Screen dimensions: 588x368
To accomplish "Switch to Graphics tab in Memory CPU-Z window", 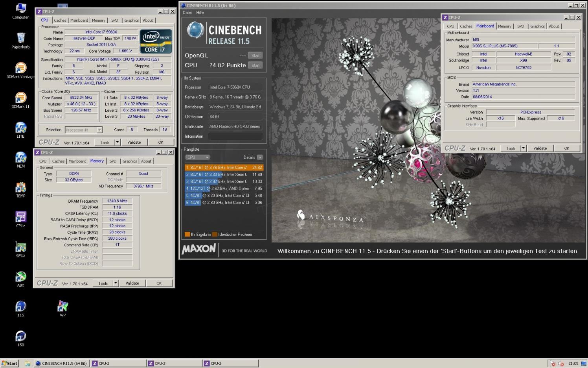I will click(130, 161).
